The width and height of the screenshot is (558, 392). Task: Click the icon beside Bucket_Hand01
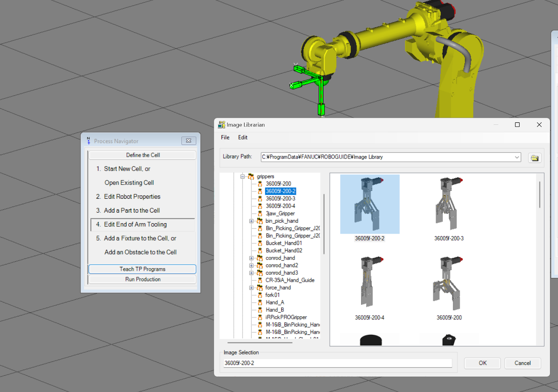260,243
